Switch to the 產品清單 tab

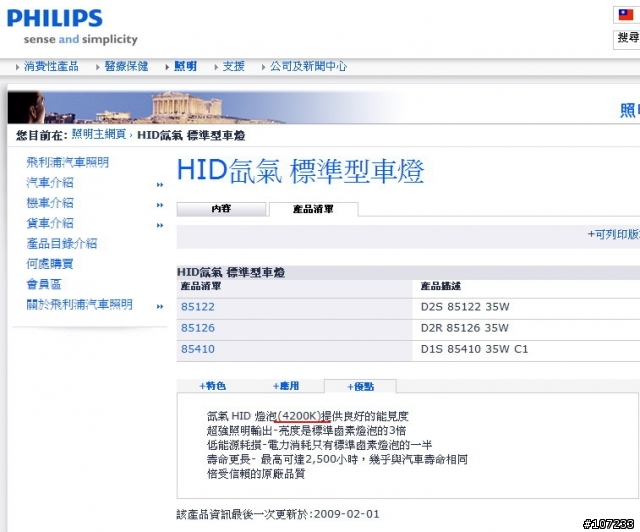[x=313, y=209]
